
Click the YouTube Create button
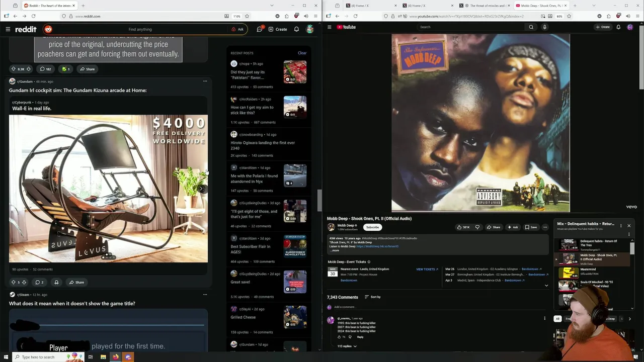603,27
